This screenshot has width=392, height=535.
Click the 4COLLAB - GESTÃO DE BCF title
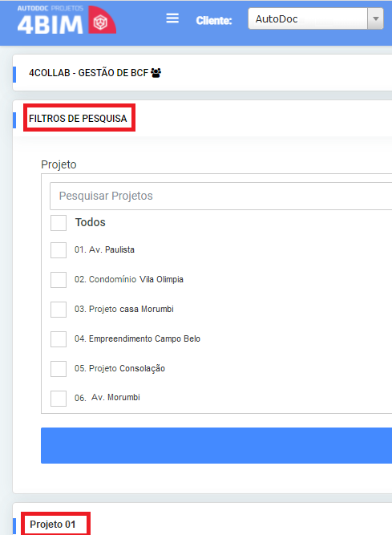[x=88, y=73]
